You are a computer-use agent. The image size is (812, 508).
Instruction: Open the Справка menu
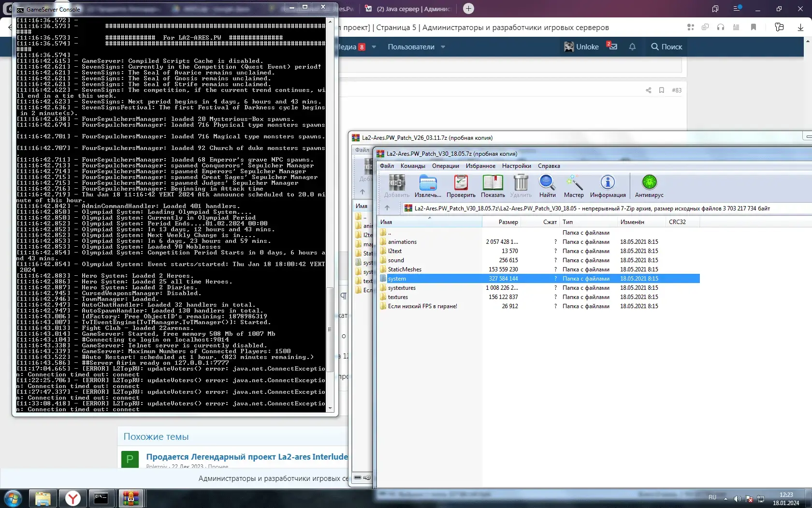pos(549,166)
